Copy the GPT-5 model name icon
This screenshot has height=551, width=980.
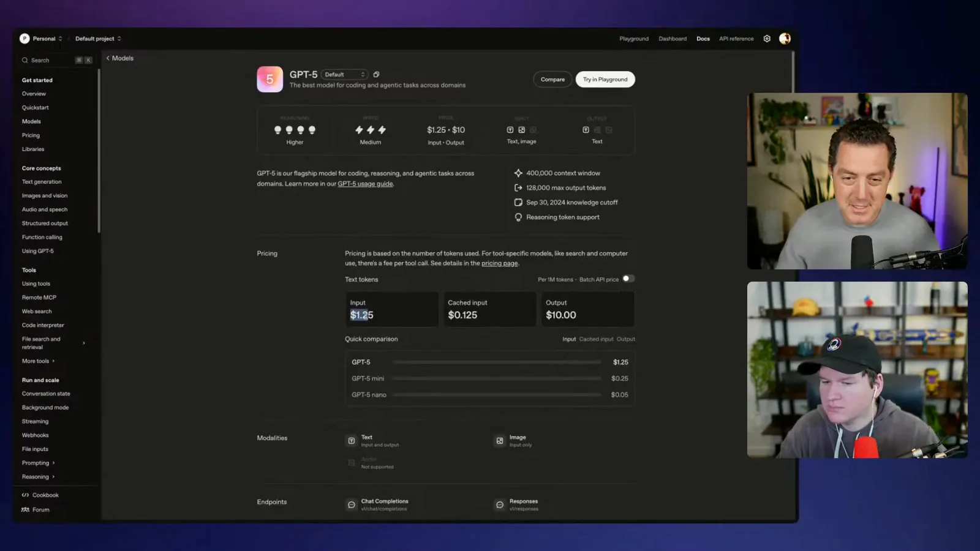coord(376,75)
